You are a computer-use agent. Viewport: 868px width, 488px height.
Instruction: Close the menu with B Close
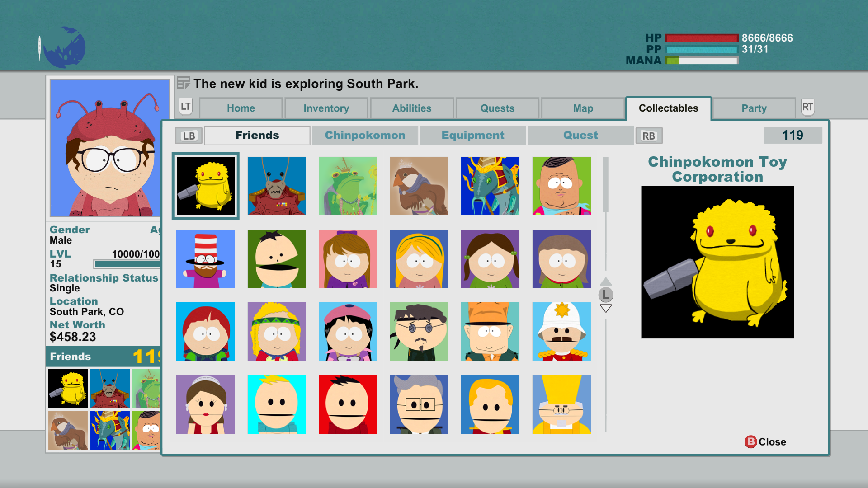coord(765,441)
